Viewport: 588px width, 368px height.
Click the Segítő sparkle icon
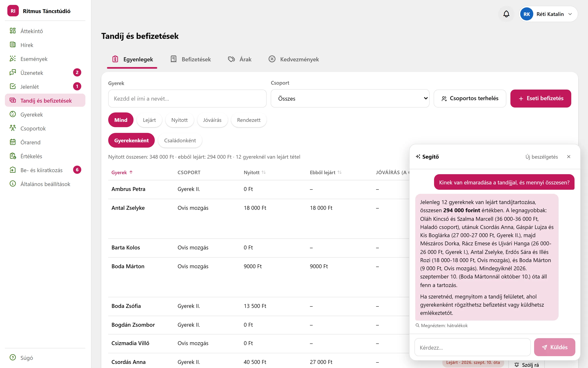pyautogui.click(x=418, y=156)
